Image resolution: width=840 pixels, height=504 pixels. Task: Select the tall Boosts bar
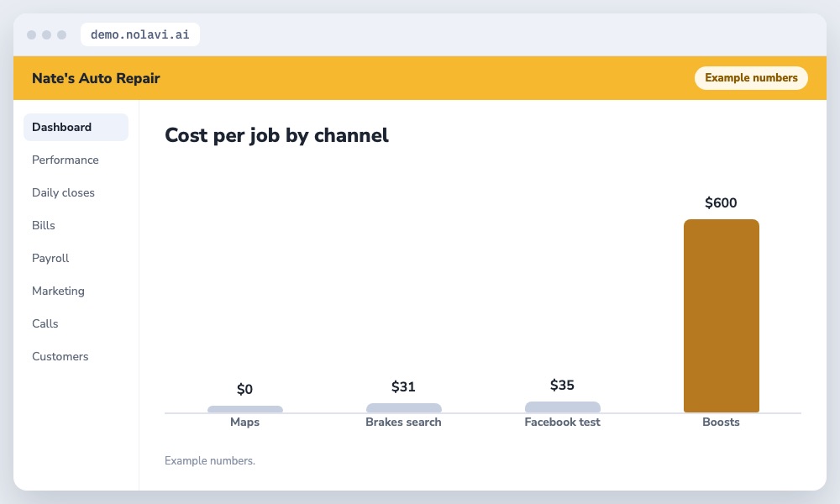coord(721,316)
